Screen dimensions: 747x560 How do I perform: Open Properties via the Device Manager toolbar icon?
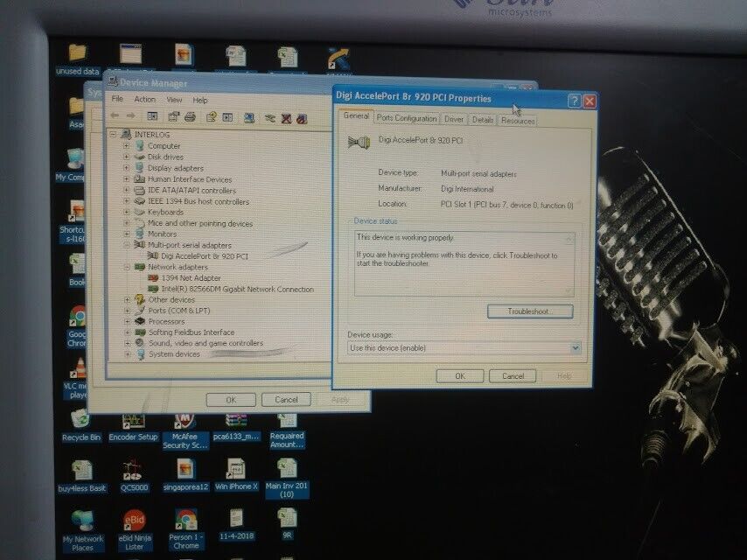point(174,116)
